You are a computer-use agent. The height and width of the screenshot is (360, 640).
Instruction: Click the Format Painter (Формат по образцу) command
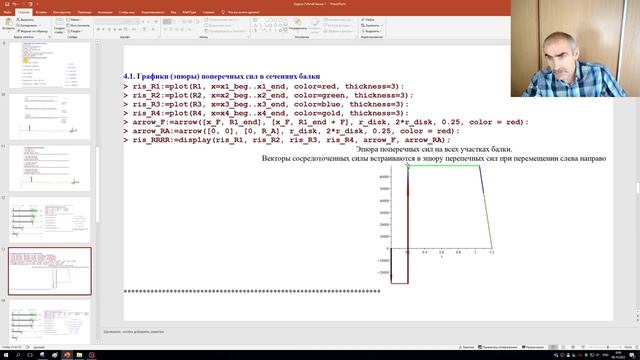point(32,31)
